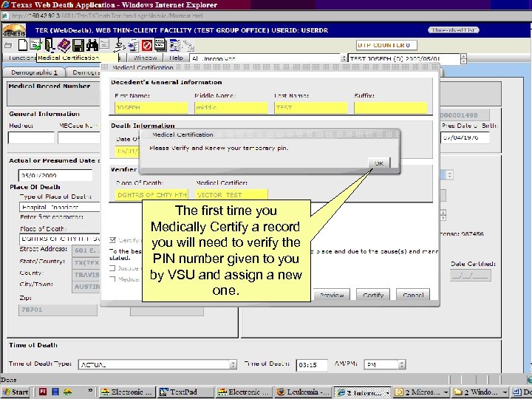Expand the All Unresolved dropdown arrow
This screenshot has height=399, width=532.
[344, 58]
